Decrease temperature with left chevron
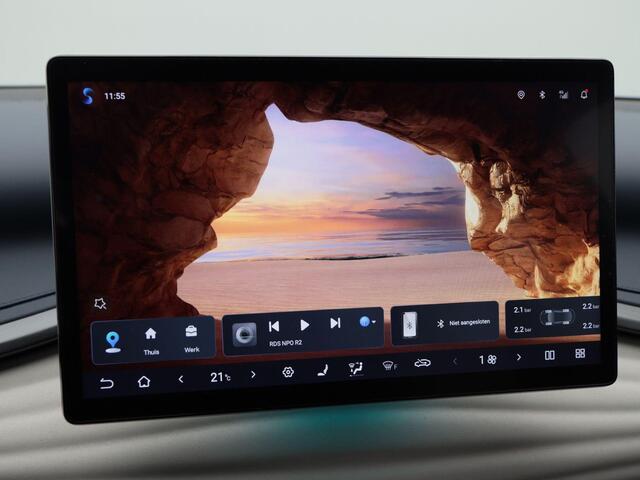This screenshot has width=640, height=480. [181, 378]
